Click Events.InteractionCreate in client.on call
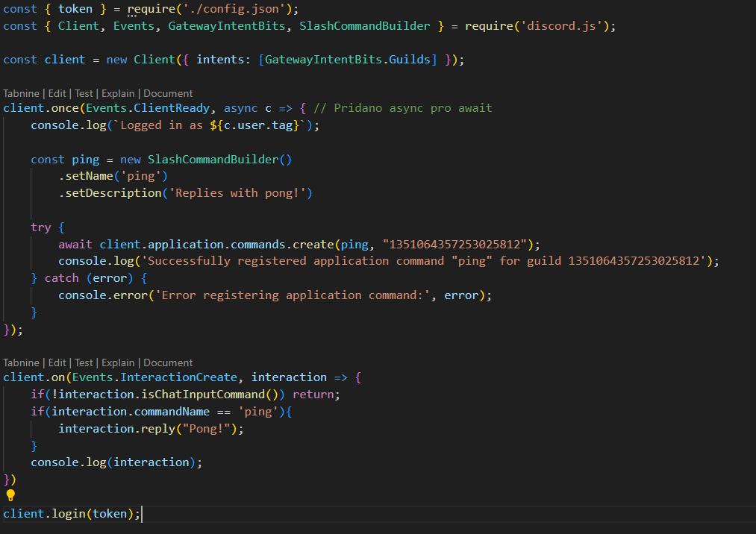The width and height of the screenshot is (756, 534). (x=154, y=377)
